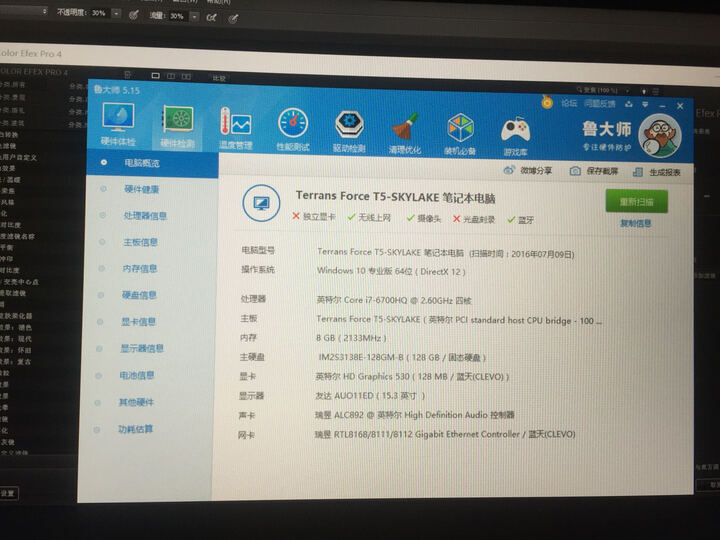Select side-by-side view in Color Efex Pro
The width and height of the screenshot is (720, 540).
(x=186, y=76)
